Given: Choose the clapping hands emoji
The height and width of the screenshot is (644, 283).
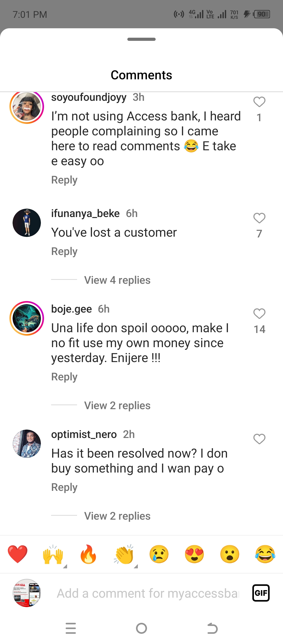Looking at the screenshot, I should [x=124, y=554].
